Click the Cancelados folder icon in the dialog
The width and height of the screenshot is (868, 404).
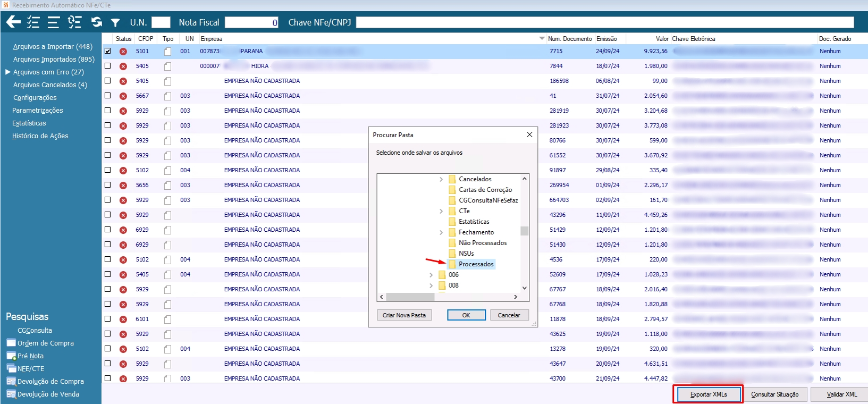(x=452, y=179)
